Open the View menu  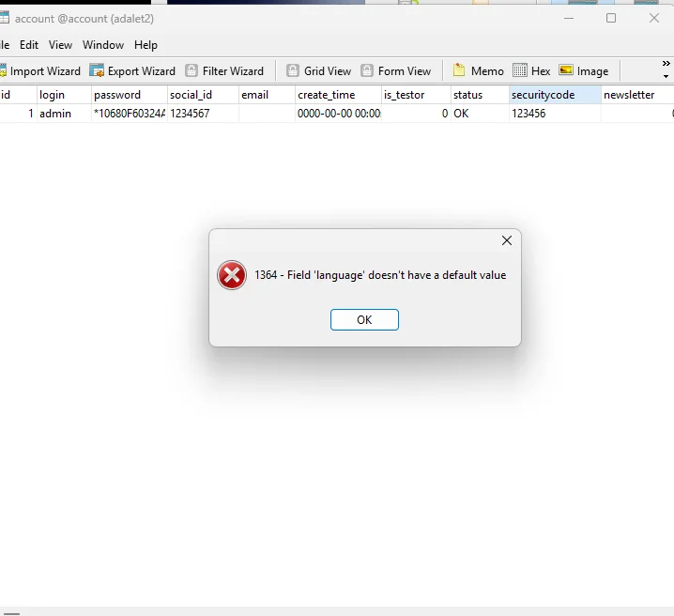pos(60,45)
